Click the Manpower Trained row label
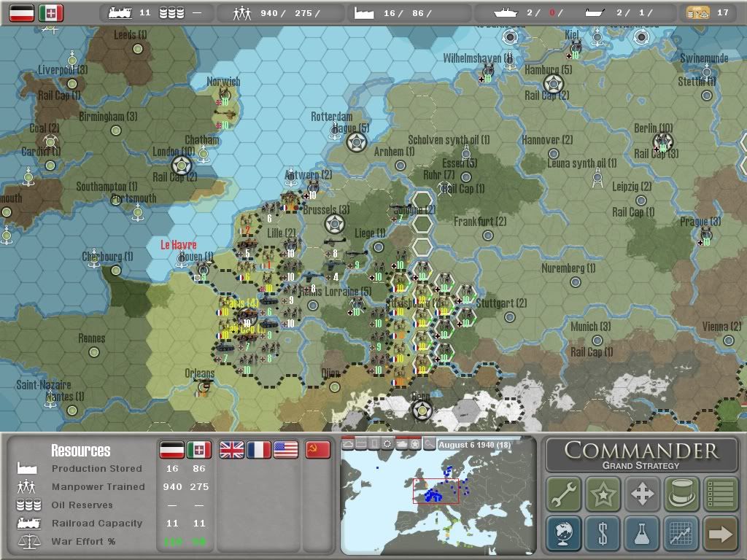 (98, 486)
